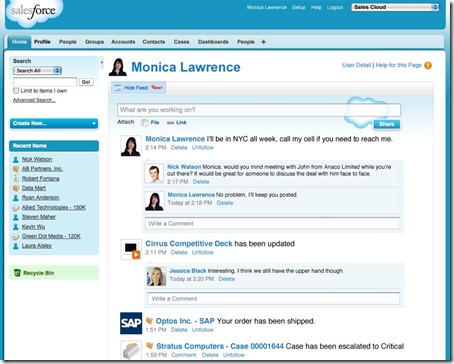Click the Recycle Bin icon
454x364 pixels.
click(x=17, y=273)
